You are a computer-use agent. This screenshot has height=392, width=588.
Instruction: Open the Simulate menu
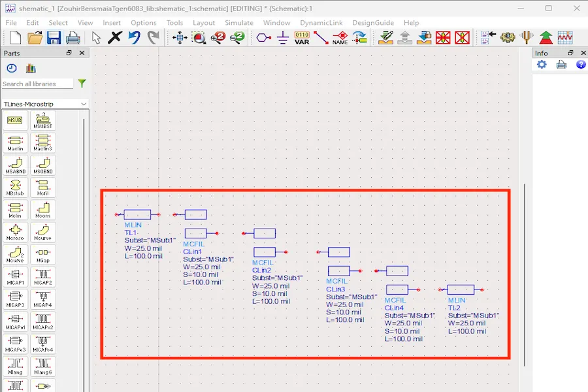pos(239,23)
